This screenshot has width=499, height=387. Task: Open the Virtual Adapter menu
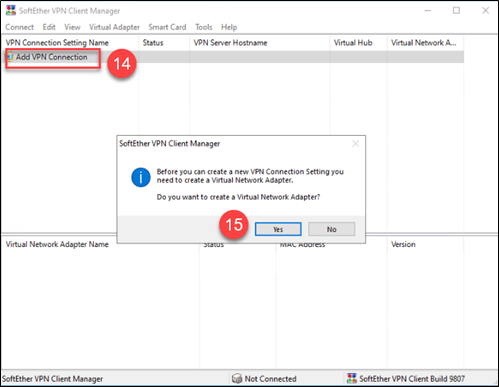114,27
